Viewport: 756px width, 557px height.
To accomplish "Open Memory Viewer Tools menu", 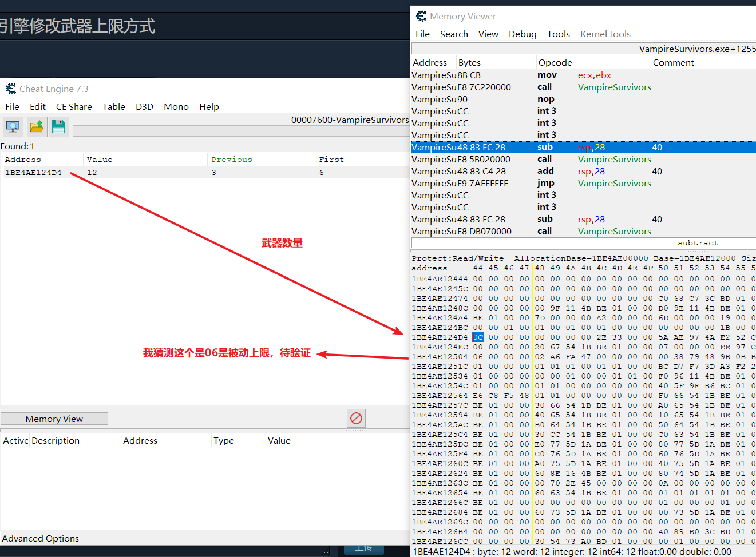I will pos(559,34).
